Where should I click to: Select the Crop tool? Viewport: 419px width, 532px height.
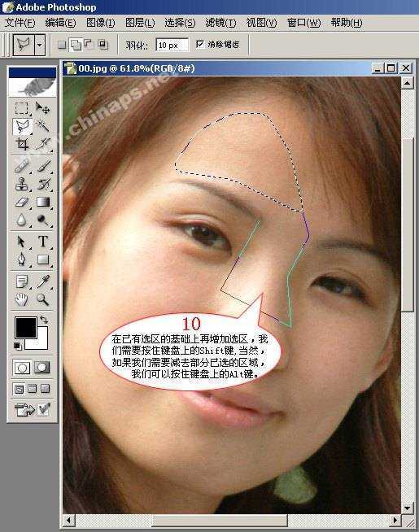22,144
